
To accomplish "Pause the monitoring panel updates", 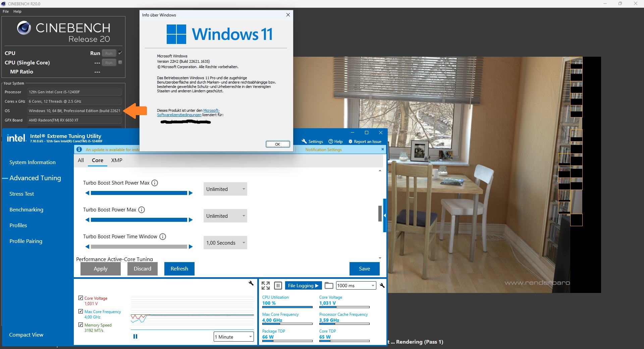I will 278,286.
